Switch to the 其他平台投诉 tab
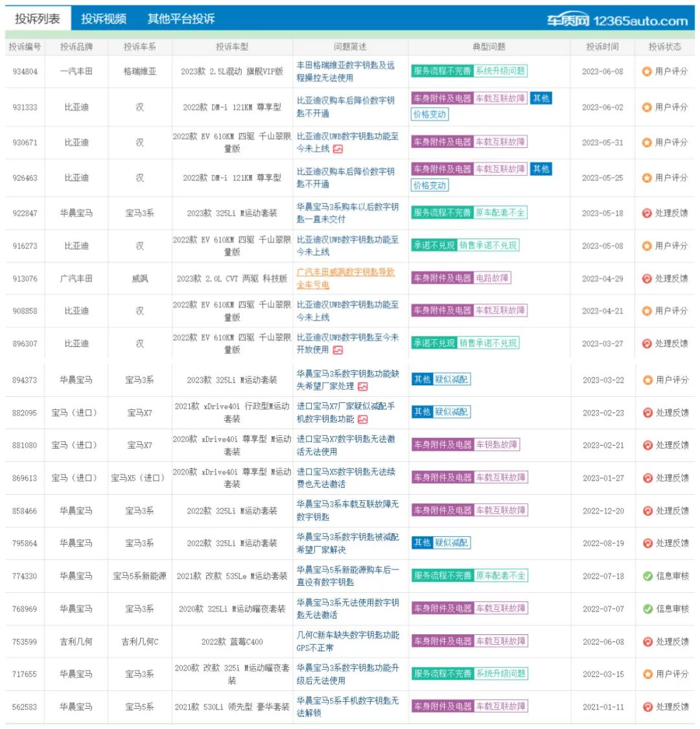The width and height of the screenshot is (700, 729). [181, 19]
